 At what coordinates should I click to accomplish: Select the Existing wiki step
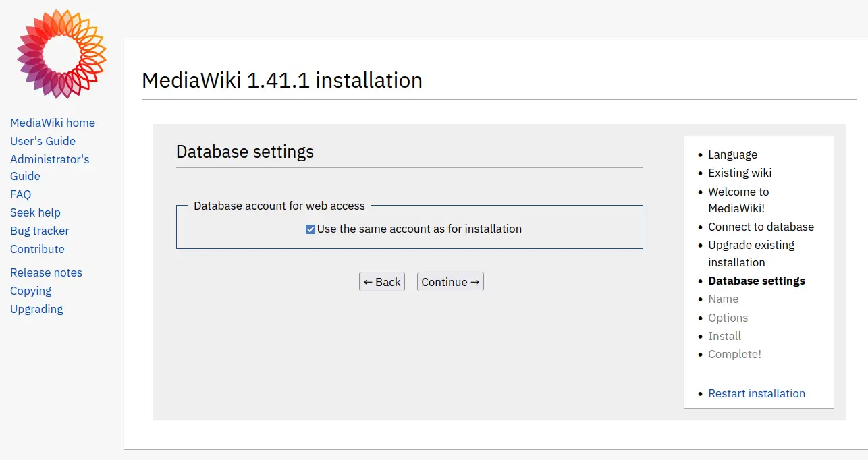coord(740,173)
